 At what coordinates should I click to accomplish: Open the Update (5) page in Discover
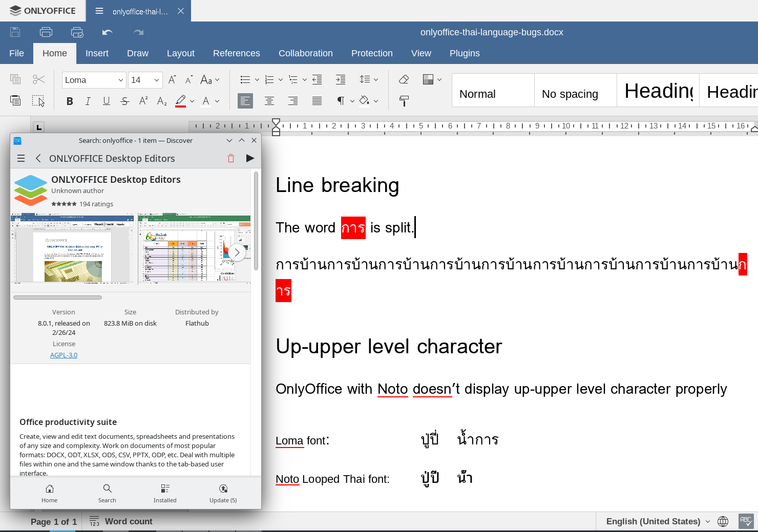(x=223, y=494)
